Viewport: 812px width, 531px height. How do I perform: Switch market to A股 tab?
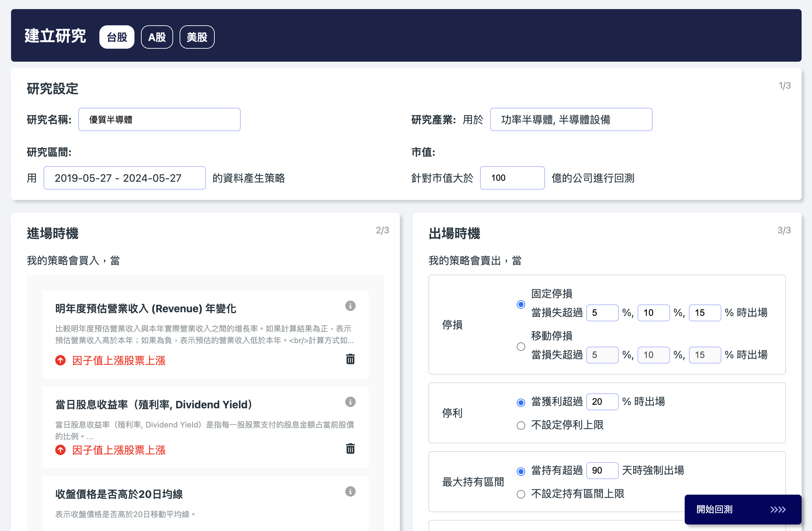[x=157, y=37]
